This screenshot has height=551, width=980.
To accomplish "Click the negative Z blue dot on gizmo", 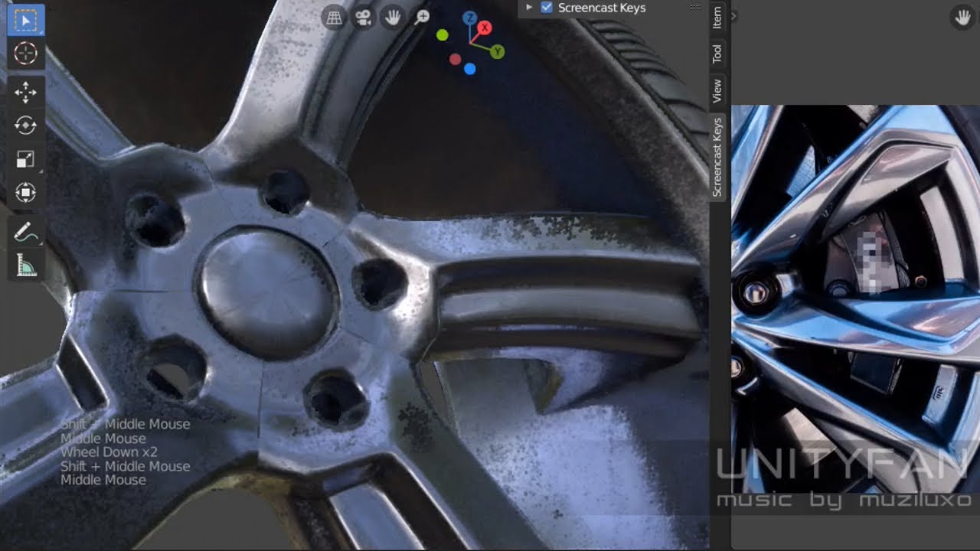I will 470,69.
